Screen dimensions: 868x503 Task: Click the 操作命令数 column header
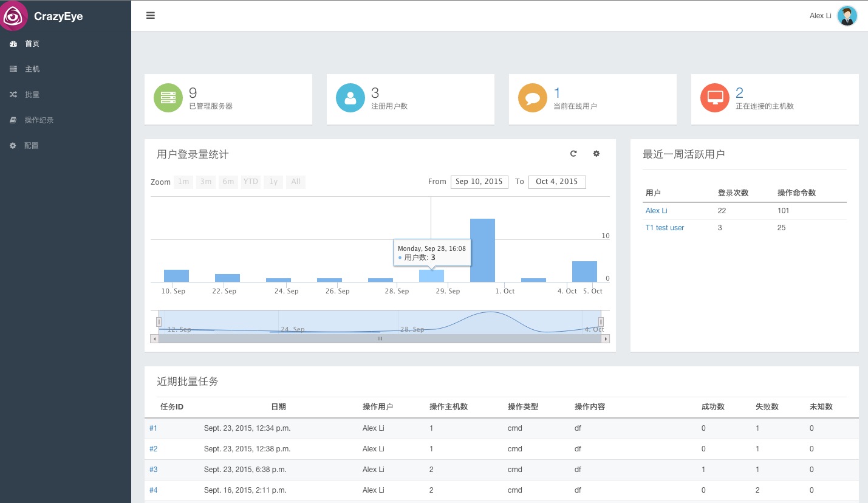[x=796, y=193]
